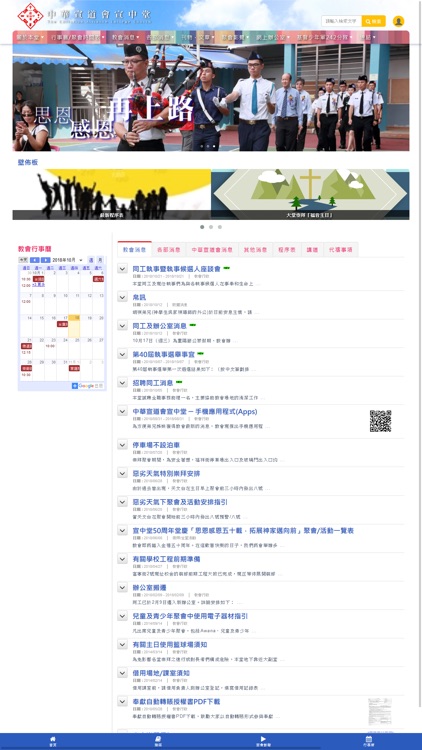Click the calendar icon in the bottom bar
422x750 pixels.
coord(368,741)
